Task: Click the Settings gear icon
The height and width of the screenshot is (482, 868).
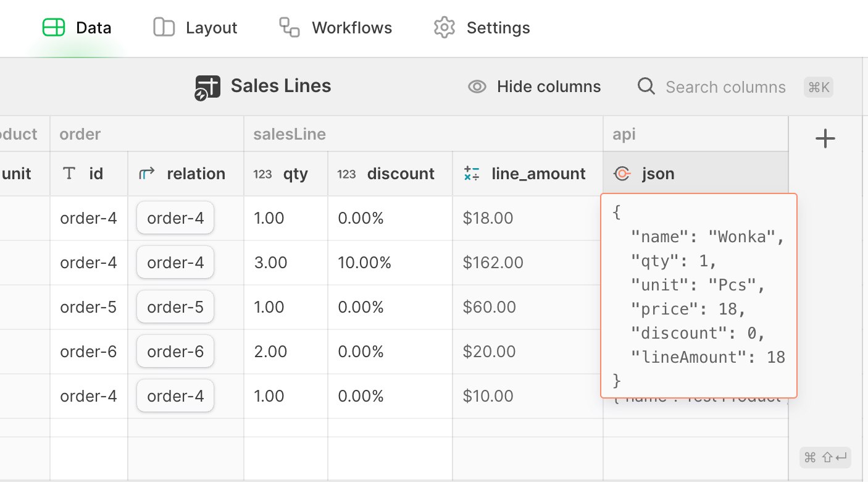Action: [444, 28]
